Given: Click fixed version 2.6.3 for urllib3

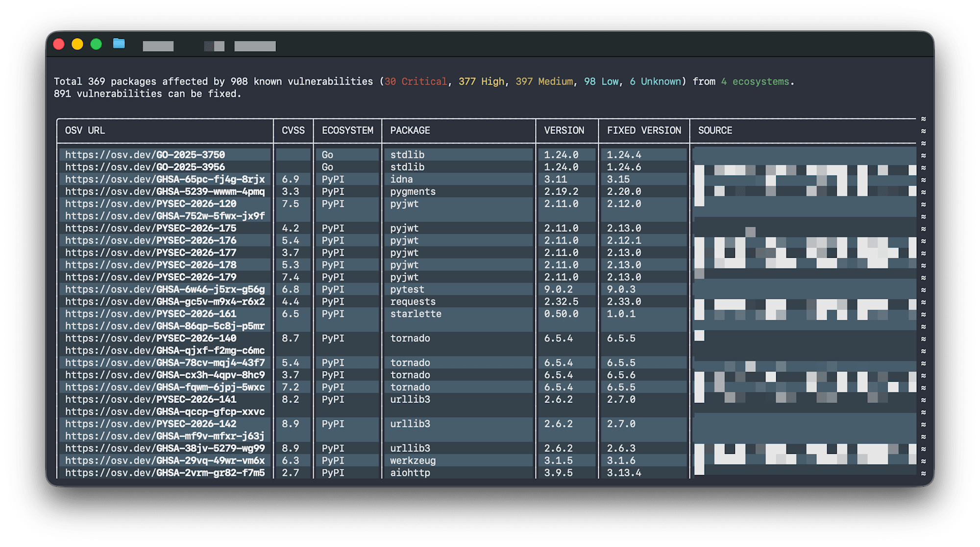Looking at the screenshot, I should coord(621,449).
